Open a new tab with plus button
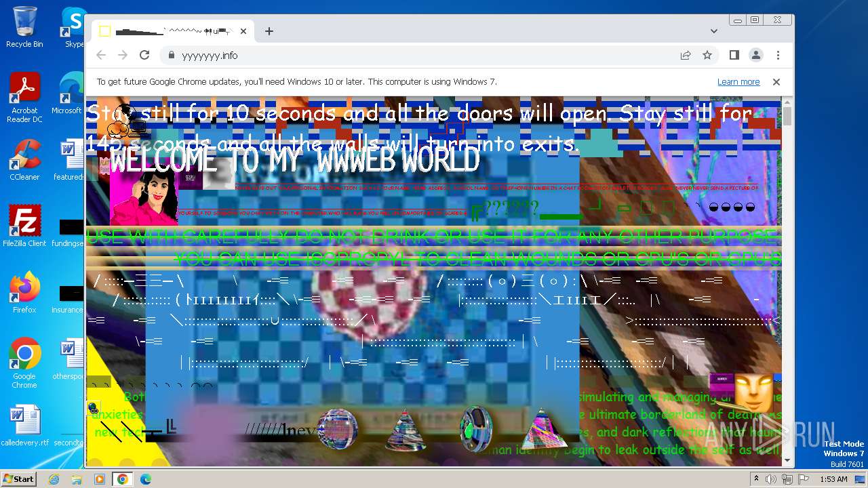The image size is (868, 488). pos(269,31)
